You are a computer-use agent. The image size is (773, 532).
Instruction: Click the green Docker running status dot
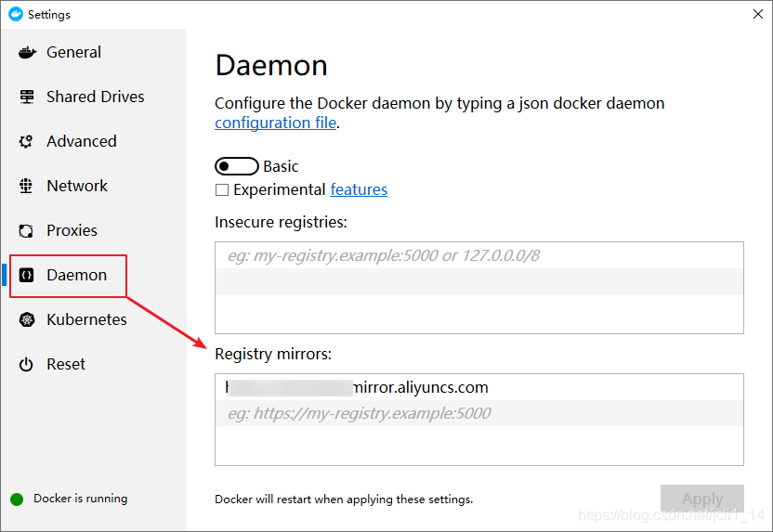pos(17,500)
